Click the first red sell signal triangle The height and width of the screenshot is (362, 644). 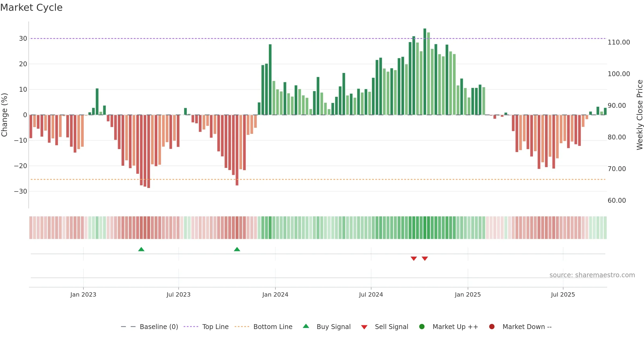(414, 258)
